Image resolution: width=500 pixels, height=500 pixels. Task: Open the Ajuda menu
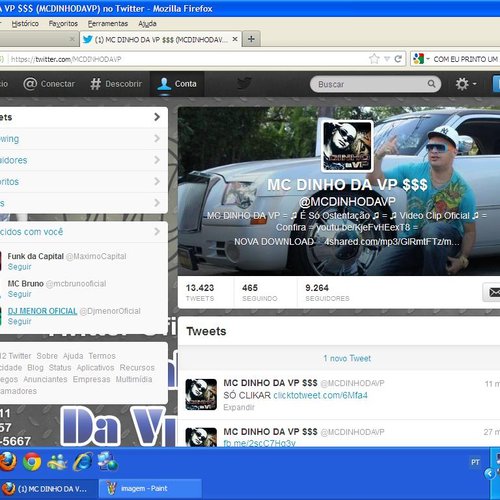coord(147,24)
